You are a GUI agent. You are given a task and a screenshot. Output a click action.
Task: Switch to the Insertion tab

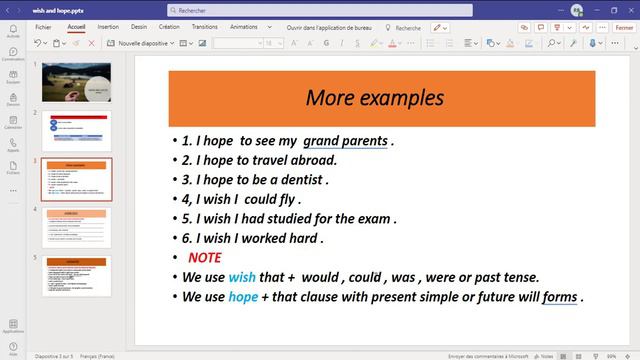[x=108, y=27]
